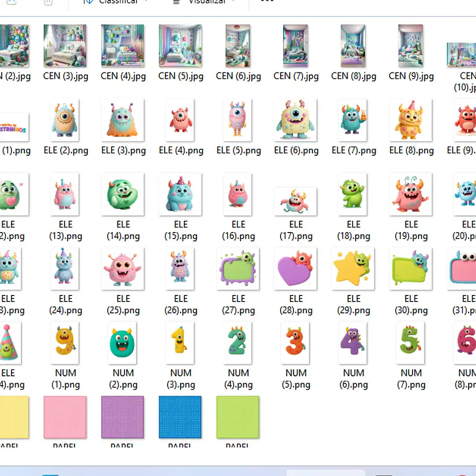The width and height of the screenshot is (476, 476).
Task: Select ELE (6).png one-eyed yellow monster
Action: point(296,120)
